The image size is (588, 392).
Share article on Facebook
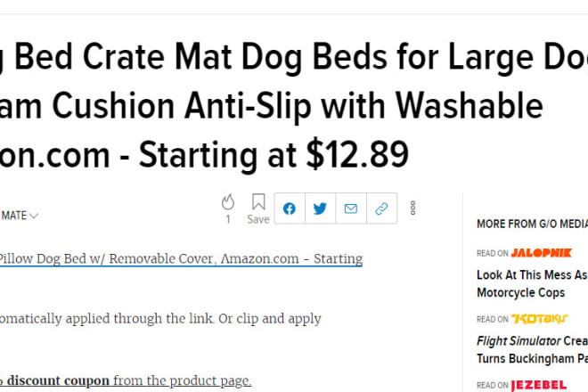[290, 208]
